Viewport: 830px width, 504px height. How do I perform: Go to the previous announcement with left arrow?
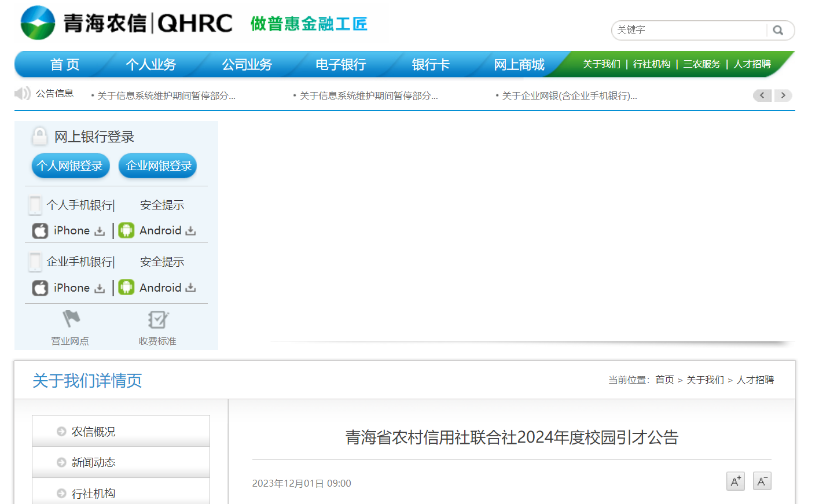(x=762, y=95)
